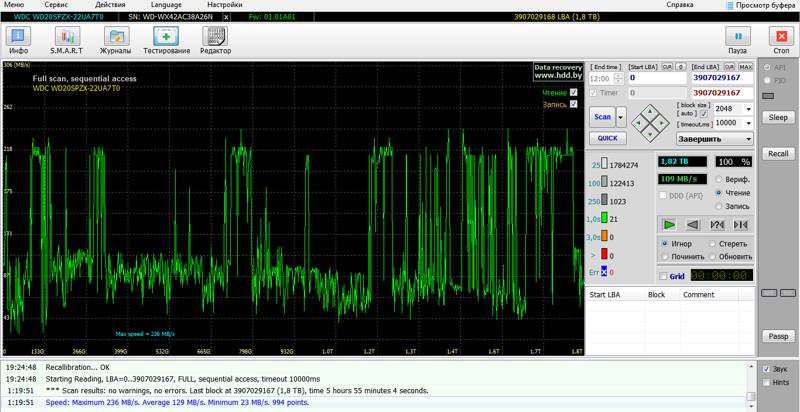Select the Обновить refresh radio option

(x=713, y=256)
